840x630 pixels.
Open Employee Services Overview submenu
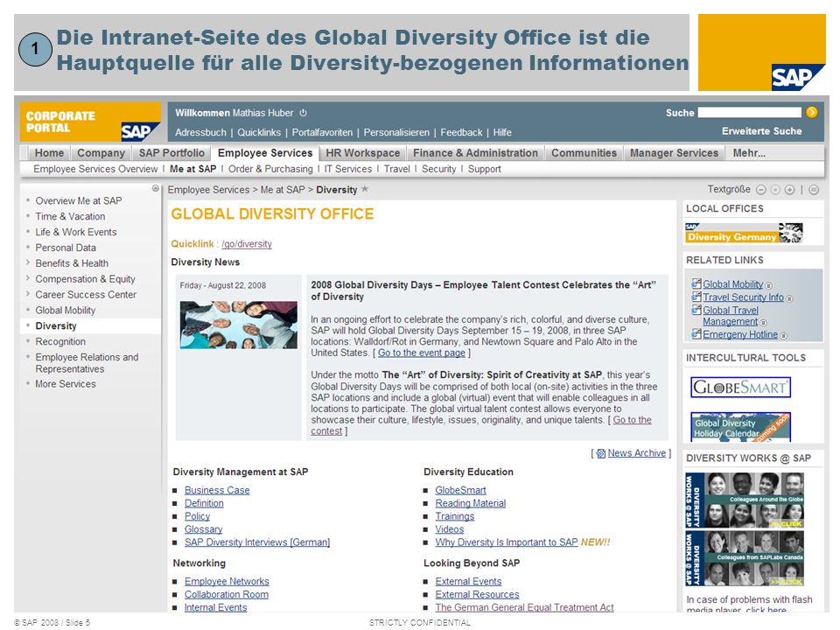[x=95, y=169]
